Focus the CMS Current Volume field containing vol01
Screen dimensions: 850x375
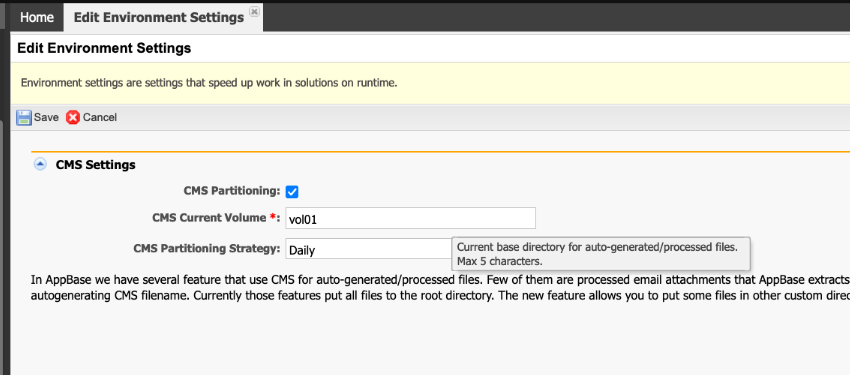click(410, 218)
